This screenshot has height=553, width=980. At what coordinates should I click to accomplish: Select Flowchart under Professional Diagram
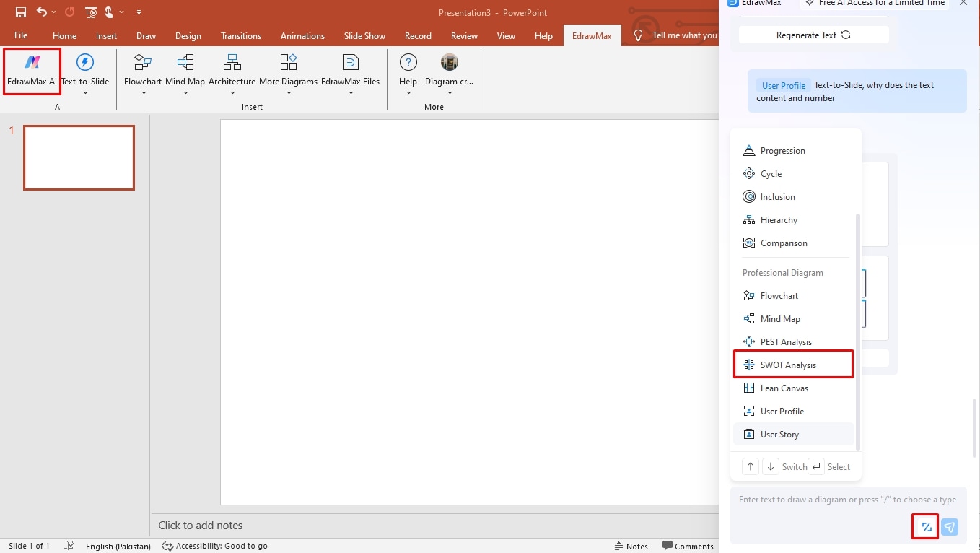click(x=794, y=296)
